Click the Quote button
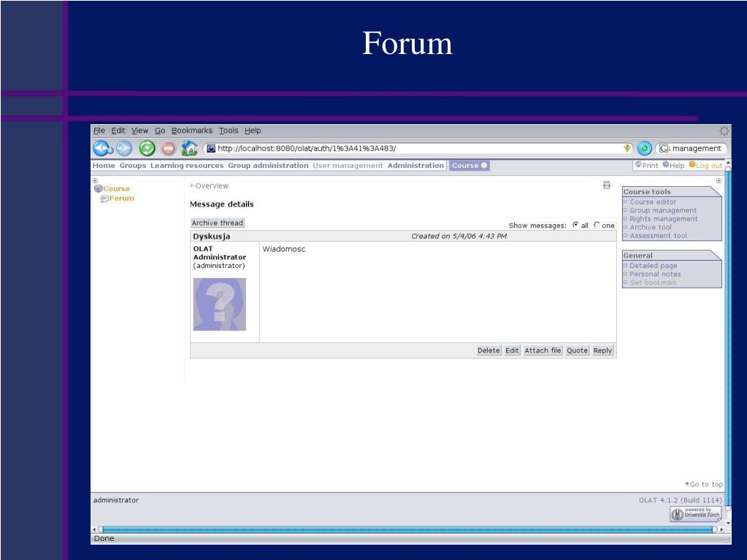Viewport: 747px width, 560px height. coord(578,350)
